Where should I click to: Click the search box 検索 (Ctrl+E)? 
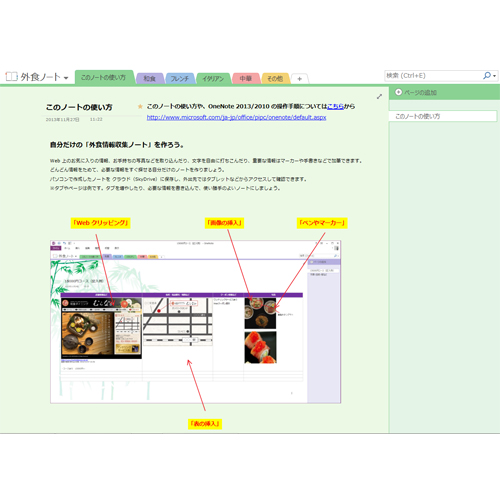[433, 76]
